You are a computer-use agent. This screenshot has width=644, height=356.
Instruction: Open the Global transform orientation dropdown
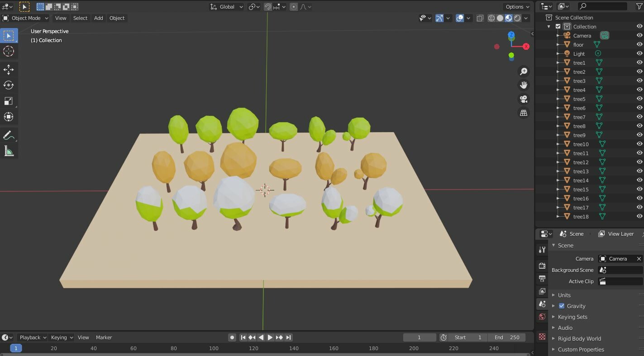[x=226, y=6]
